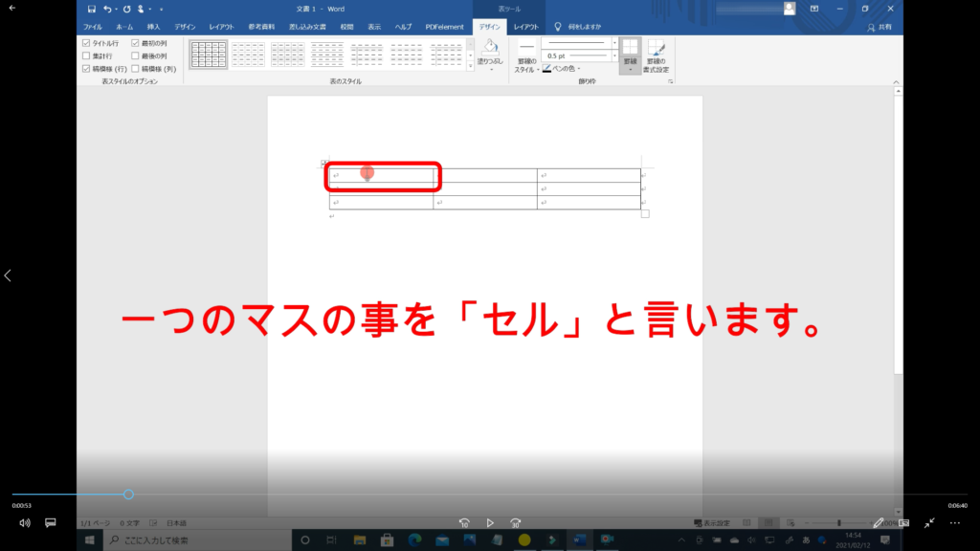Image resolution: width=980 pixels, height=551 pixels.
Task: Toggle the タイトル行 checkbox
Action: 87,44
